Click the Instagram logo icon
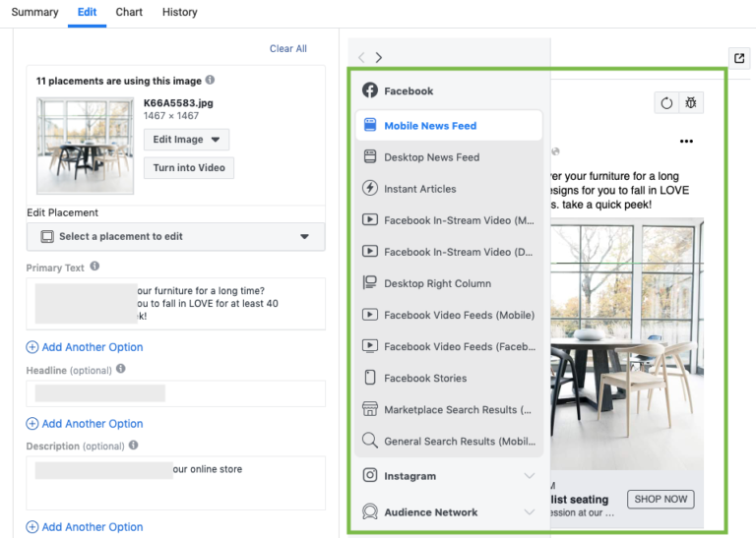Viewport: 756px width, 538px height. (370, 475)
